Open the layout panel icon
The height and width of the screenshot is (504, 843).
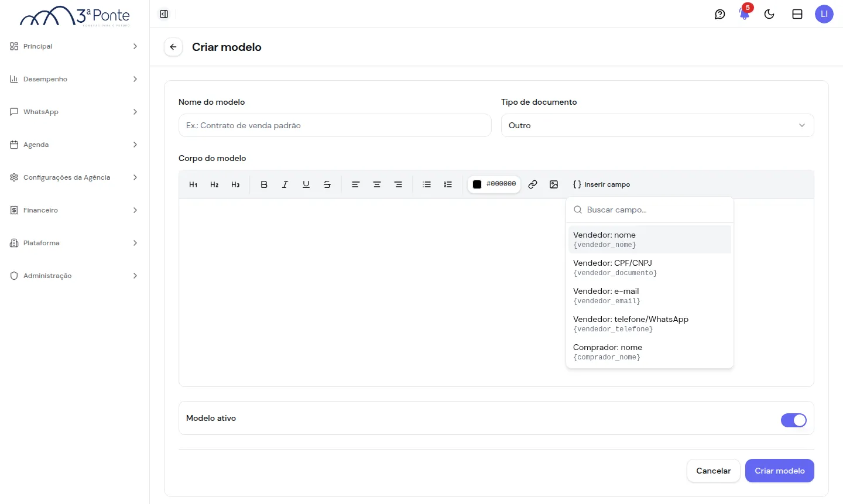tap(797, 14)
